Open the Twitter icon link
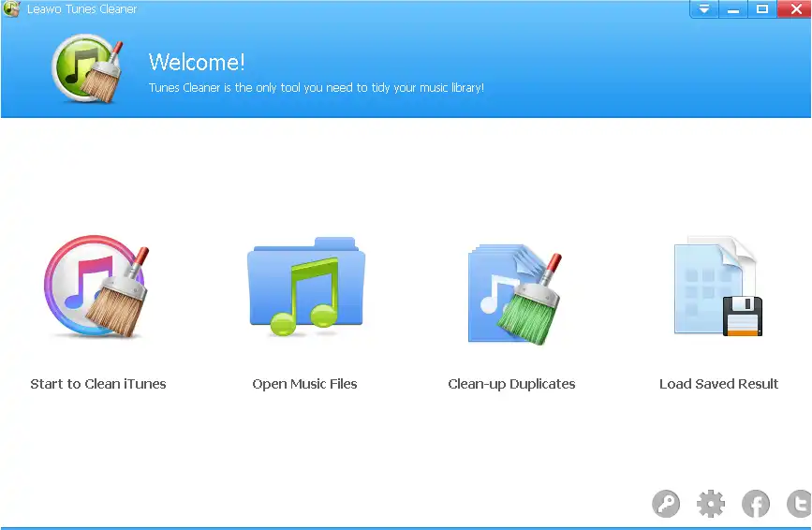 coord(799,505)
